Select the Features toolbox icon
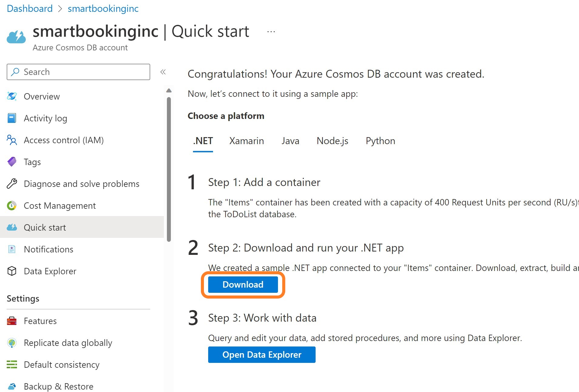The height and width of the screenshot is (392, 579). point(12,321)
